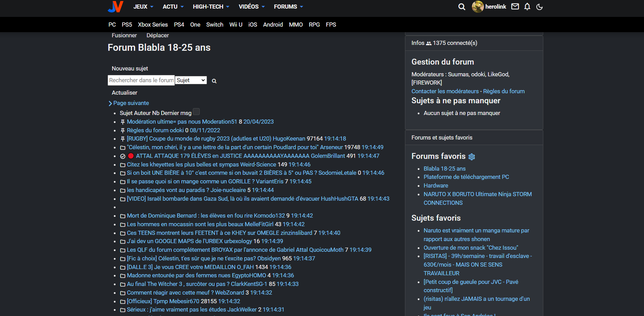
Task: Open the search magnifier in header
Action: point(462,7)
